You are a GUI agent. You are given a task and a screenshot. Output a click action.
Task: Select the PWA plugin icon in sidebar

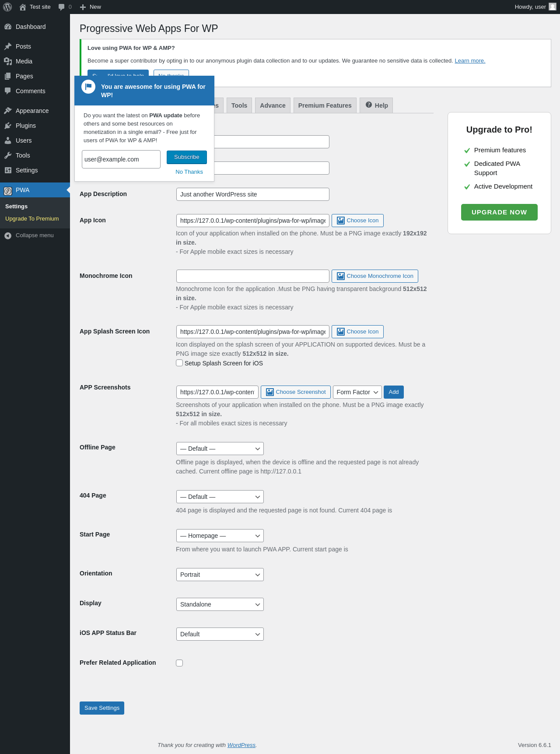pyautogui.click(x=8, y=190)
